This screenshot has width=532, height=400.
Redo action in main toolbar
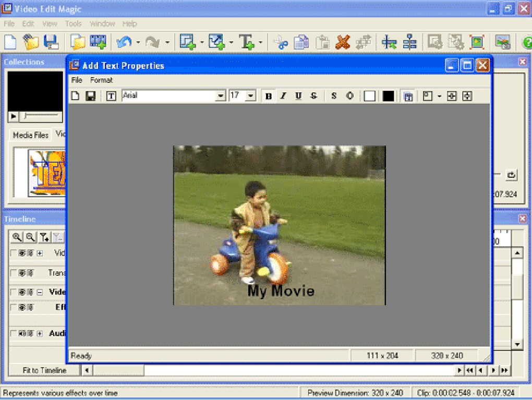point(153,42)
